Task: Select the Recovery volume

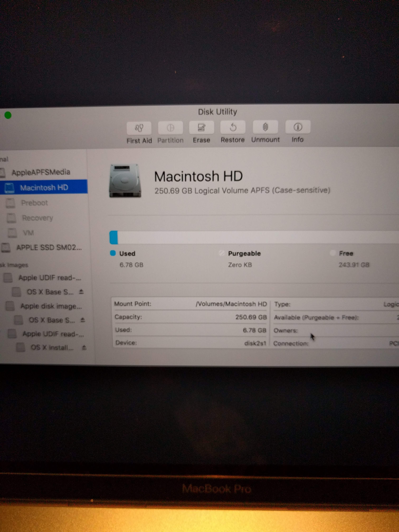Action: click(37, 218)
